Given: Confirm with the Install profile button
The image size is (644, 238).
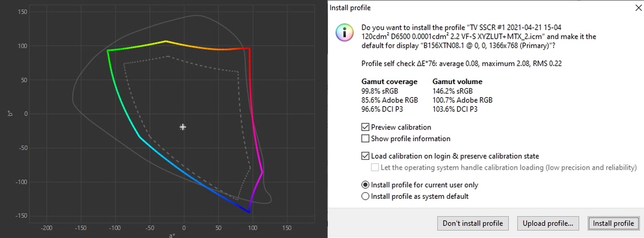Looking at the screenshot, I should pos(613,223).
